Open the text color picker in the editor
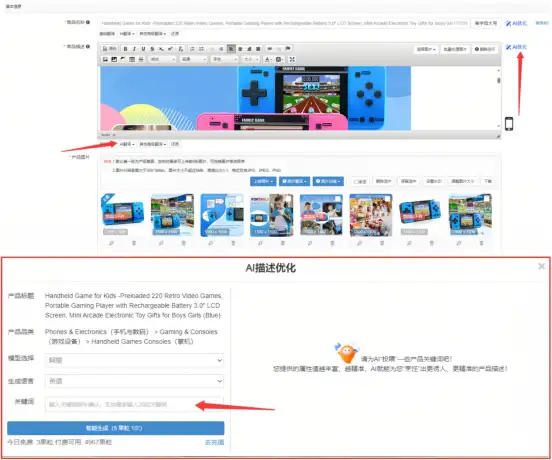 pos(268,59)
